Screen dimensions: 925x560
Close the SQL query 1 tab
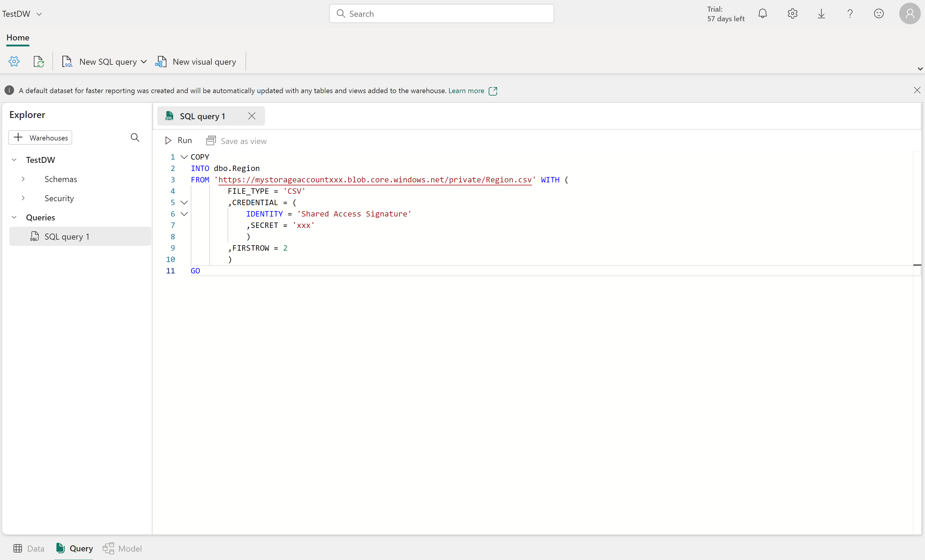click(252, 116)
